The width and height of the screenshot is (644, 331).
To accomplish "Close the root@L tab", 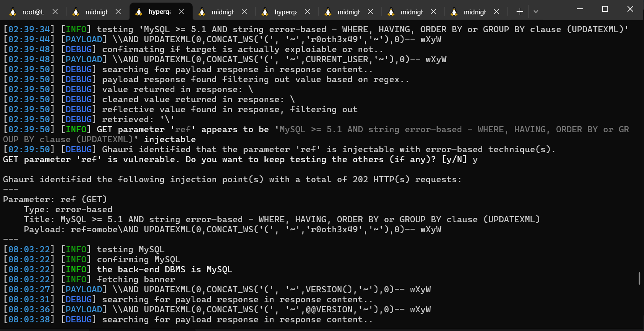I will [x=56, y=12].
